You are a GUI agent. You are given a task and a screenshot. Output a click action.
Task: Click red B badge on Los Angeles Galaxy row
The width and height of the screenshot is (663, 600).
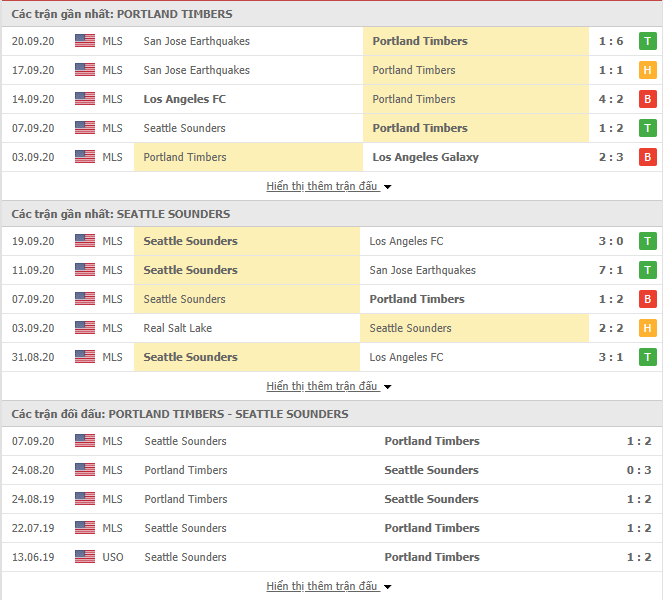pyautogui.click(x=647, y=157)
